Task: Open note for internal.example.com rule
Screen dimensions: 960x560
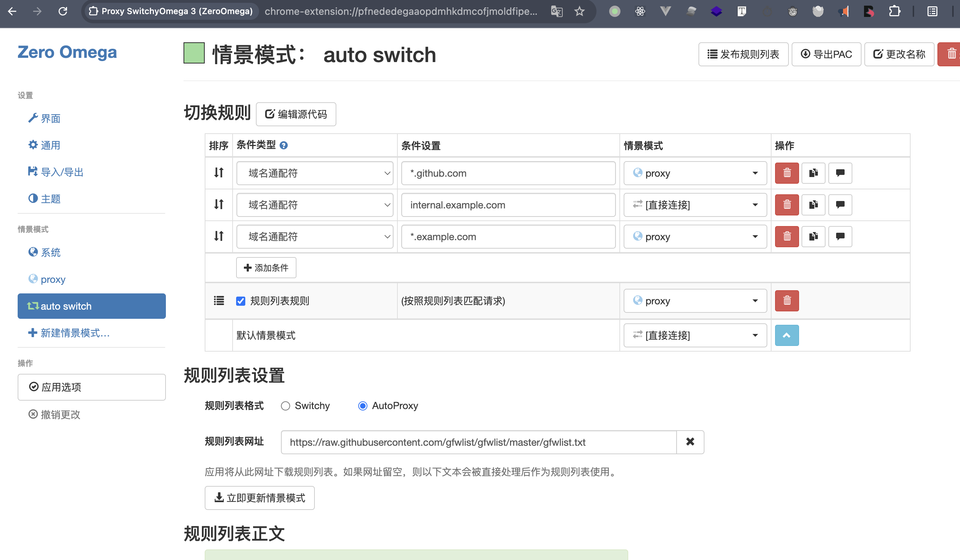Action: pos(840,205)
